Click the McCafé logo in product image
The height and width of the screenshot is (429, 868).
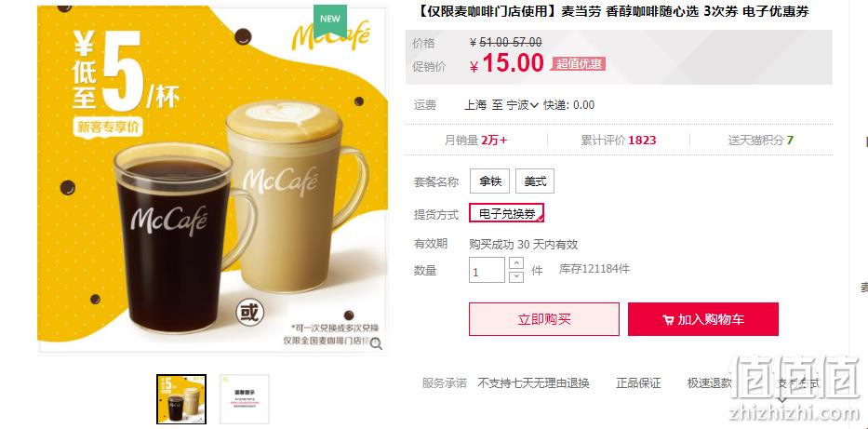pyautogui.click(x=330, y=36)
